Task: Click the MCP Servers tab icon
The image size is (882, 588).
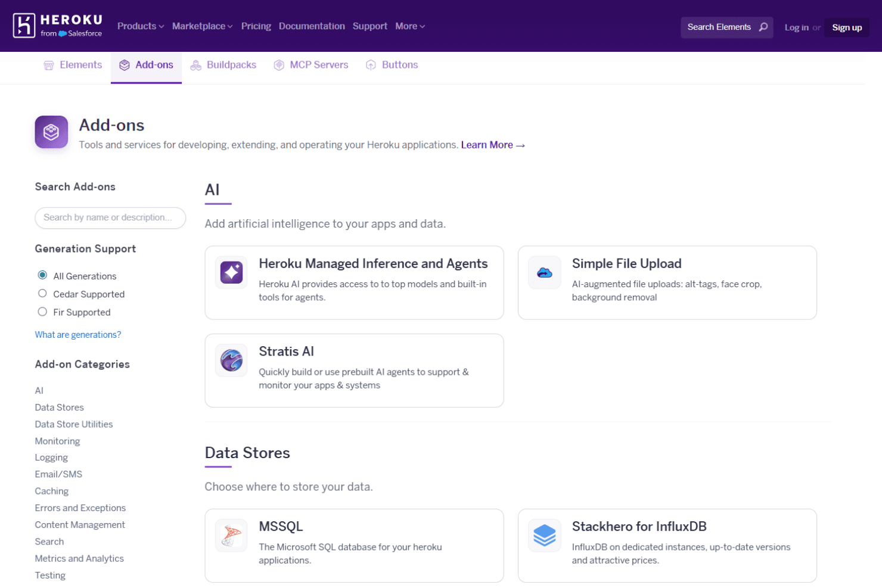Action: [x=279, y=65]
